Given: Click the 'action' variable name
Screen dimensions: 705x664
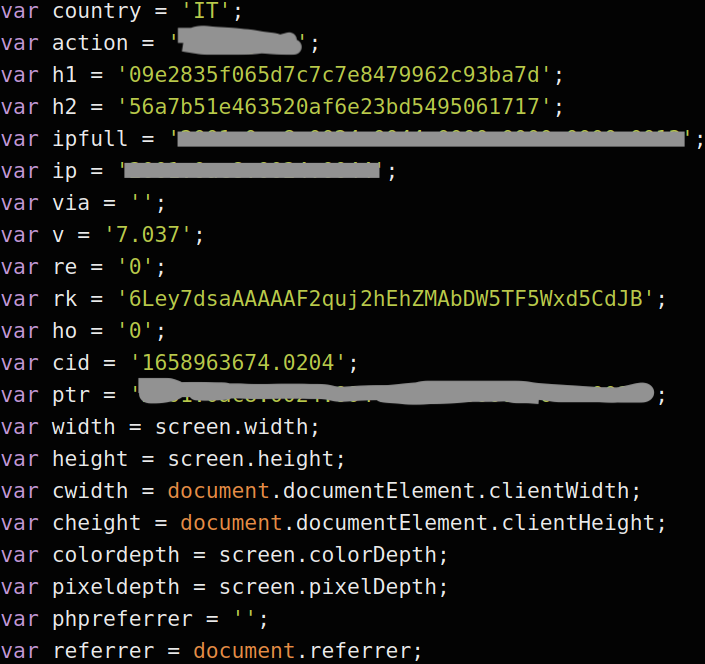Looking at the screenshot, I should [x=90, y=43].
